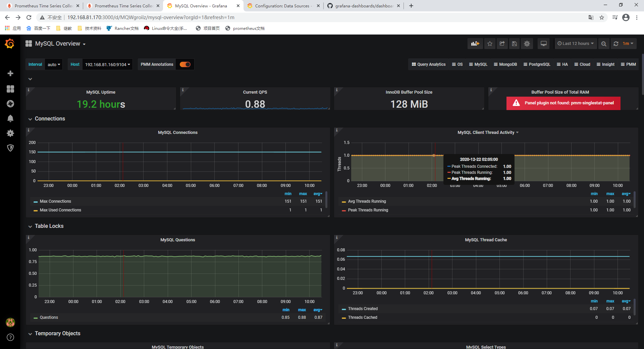
Task: Open Query Analytics from the top links
Action: (x=428, y=64)
